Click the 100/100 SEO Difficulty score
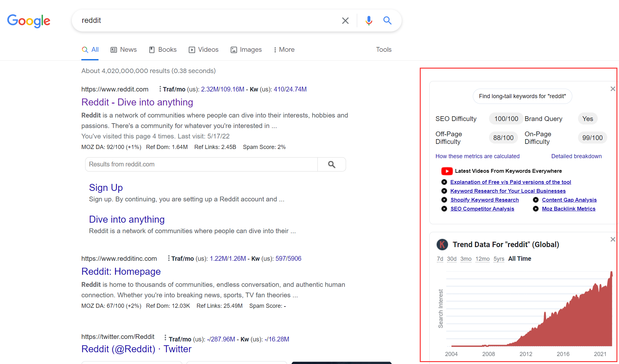 click(506, 119)
